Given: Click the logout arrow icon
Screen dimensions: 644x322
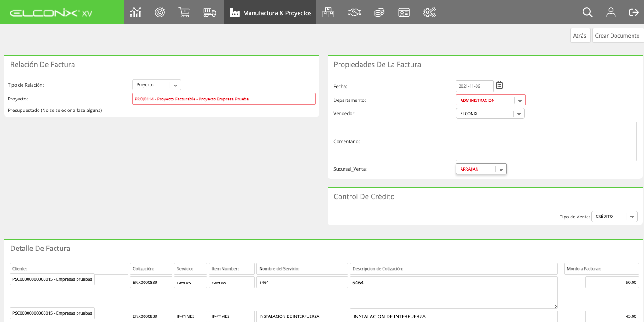Looking at the screenshot, I should 634,12.
